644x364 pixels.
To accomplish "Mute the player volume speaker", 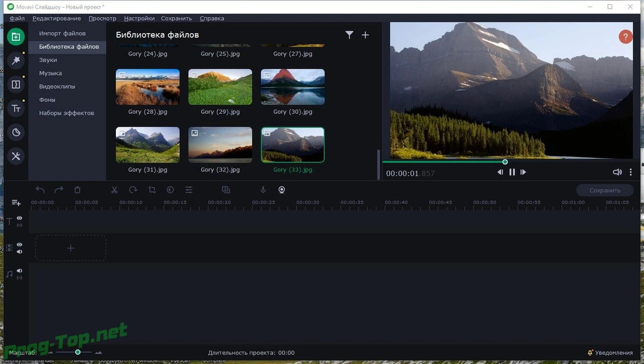I will pos(617,172).
